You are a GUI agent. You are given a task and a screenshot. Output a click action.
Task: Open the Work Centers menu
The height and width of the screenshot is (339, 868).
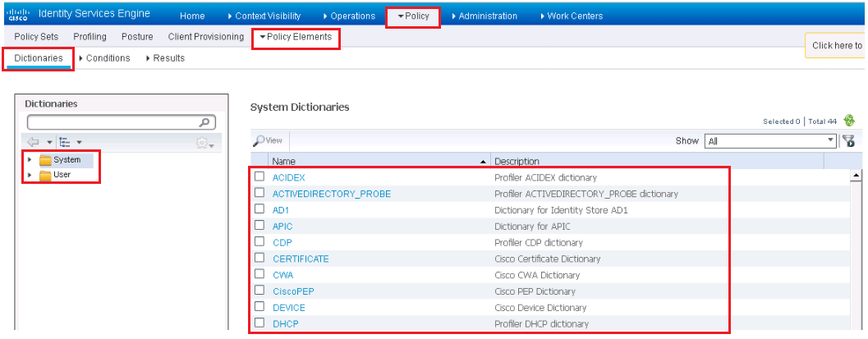click(572, 16)
